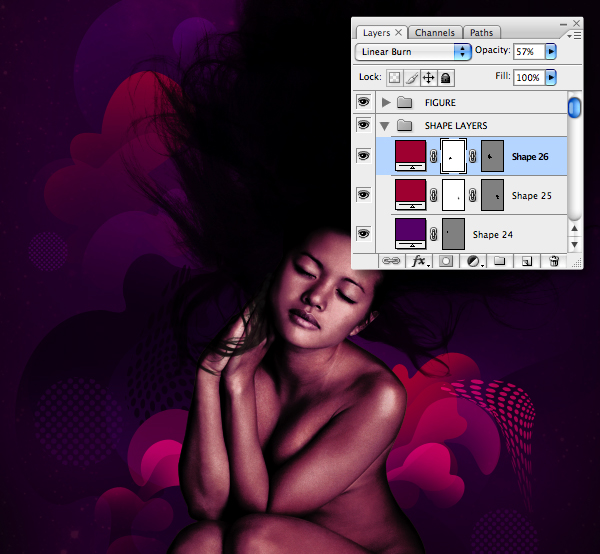The image size is (600, 554).
Task: Collapse the SHAPE LAYERS group
Action: tap(385, 126)
